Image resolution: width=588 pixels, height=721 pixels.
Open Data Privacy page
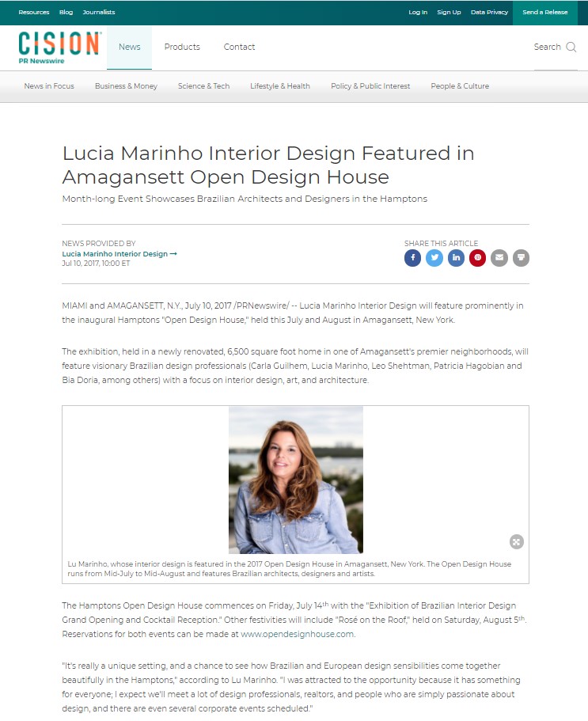(x=489, y=13)
